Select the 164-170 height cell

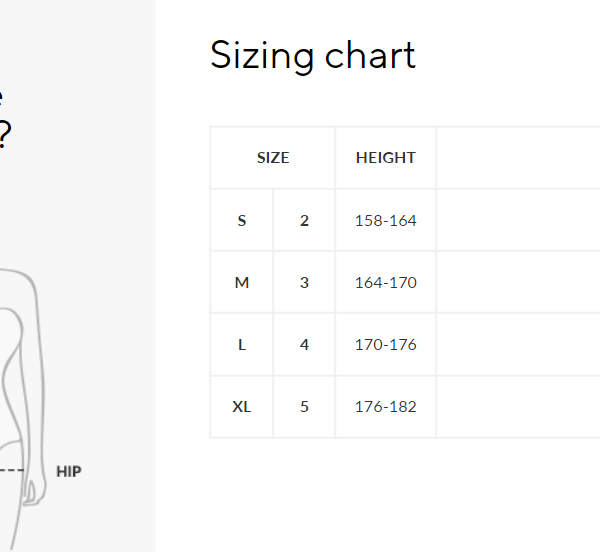coord(385,283)
